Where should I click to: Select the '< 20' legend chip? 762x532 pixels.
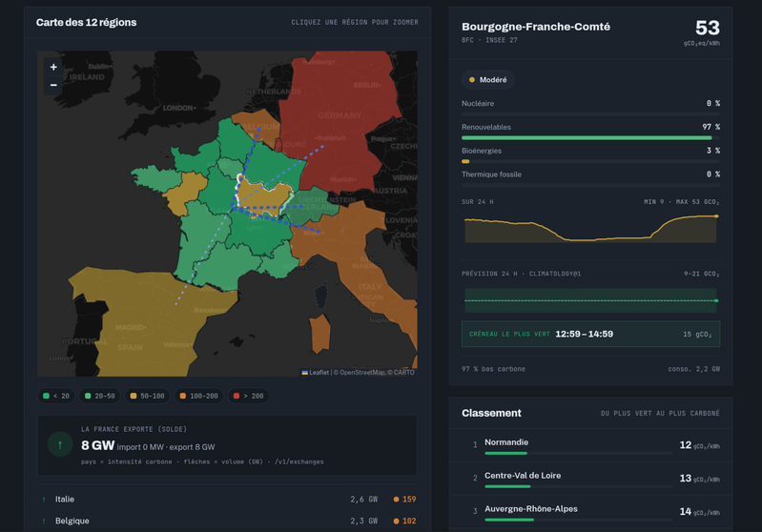56,396
